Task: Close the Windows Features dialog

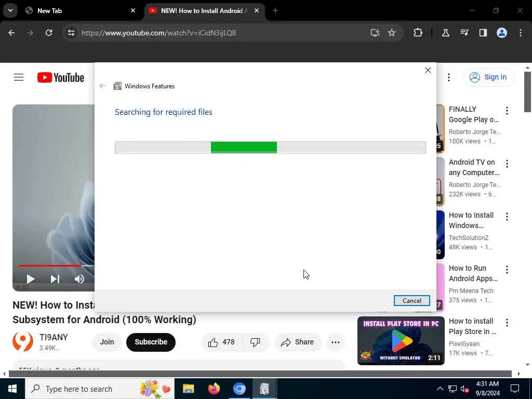Action: click(x=428, y=70)
